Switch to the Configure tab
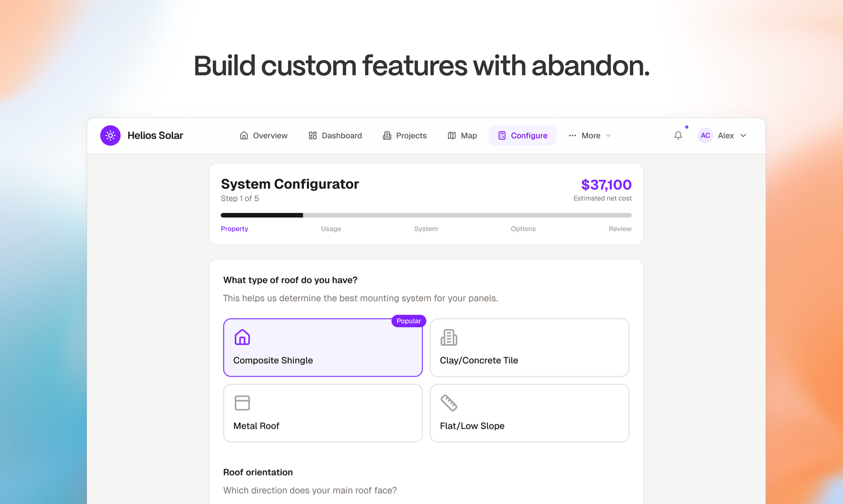Screen dimensions: 843x504 [522, 135]
